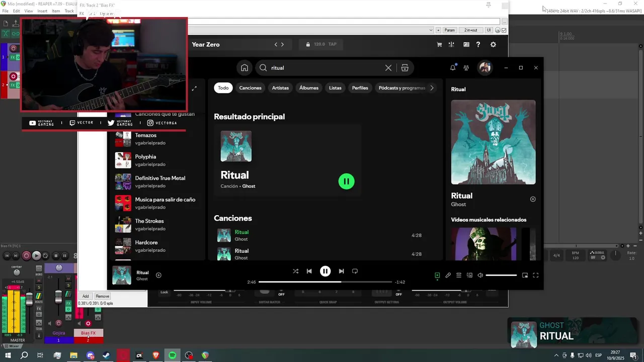Open Spotify notifications bell
This screenshot has width=644, height=362.
tap(453, 68)
